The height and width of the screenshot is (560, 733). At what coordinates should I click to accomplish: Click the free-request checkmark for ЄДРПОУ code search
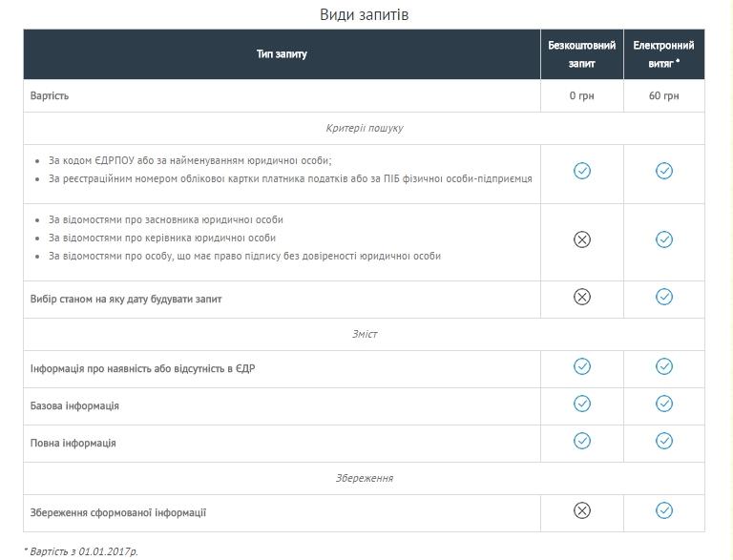pos(582,171)
